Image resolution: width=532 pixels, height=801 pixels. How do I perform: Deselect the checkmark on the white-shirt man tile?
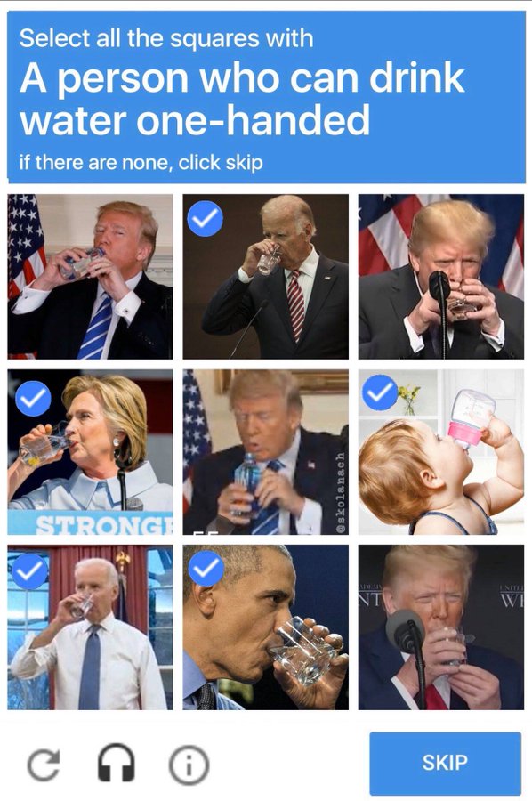tap(29, 571)
